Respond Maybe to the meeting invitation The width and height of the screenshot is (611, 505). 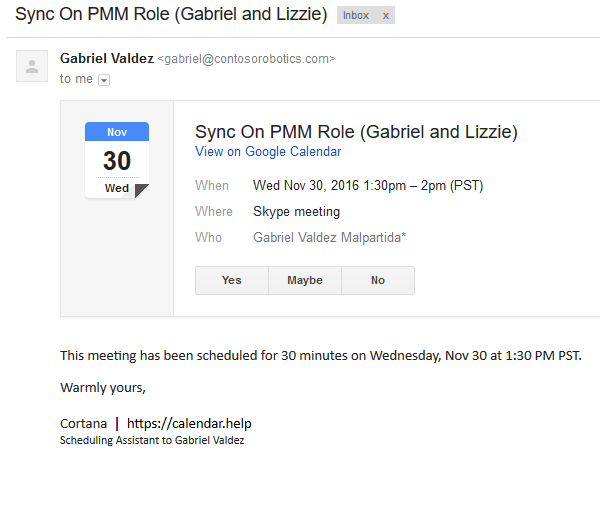tap(305, 280)
